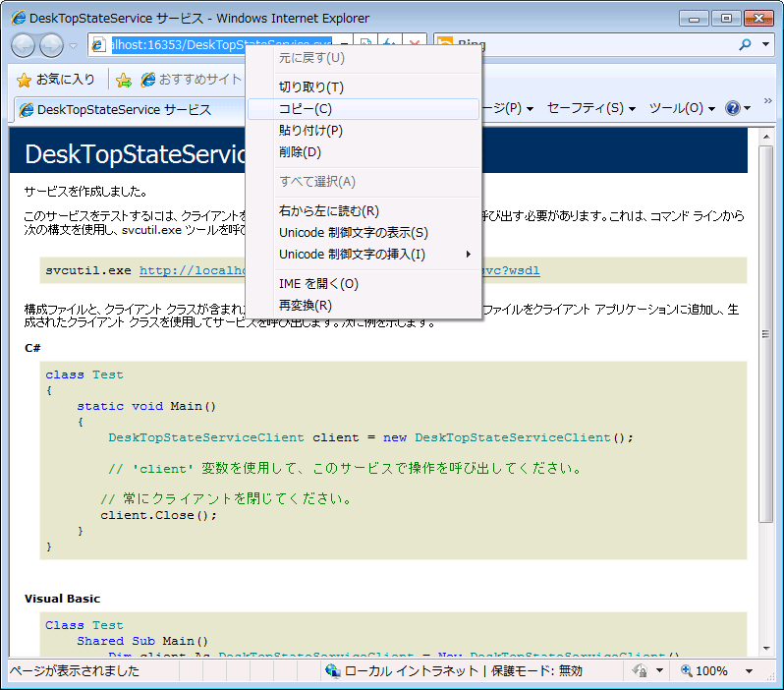Click the C# heading text
The image size is (784, 690).
click(x=32, y=348)
